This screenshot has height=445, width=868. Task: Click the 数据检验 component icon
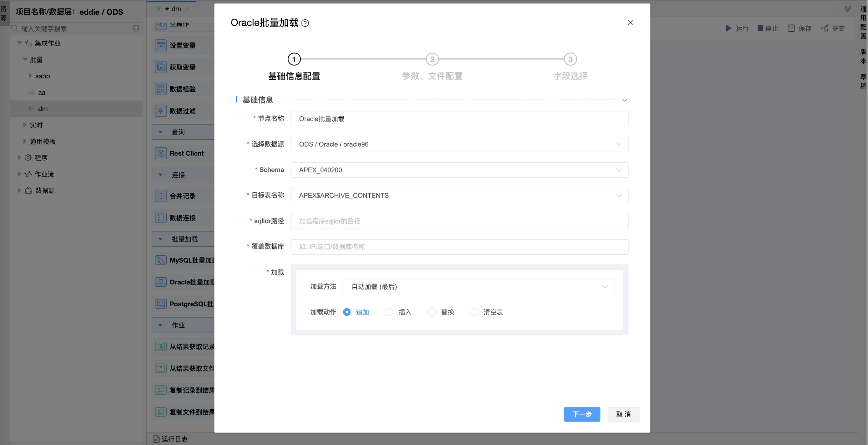point(161,89)
